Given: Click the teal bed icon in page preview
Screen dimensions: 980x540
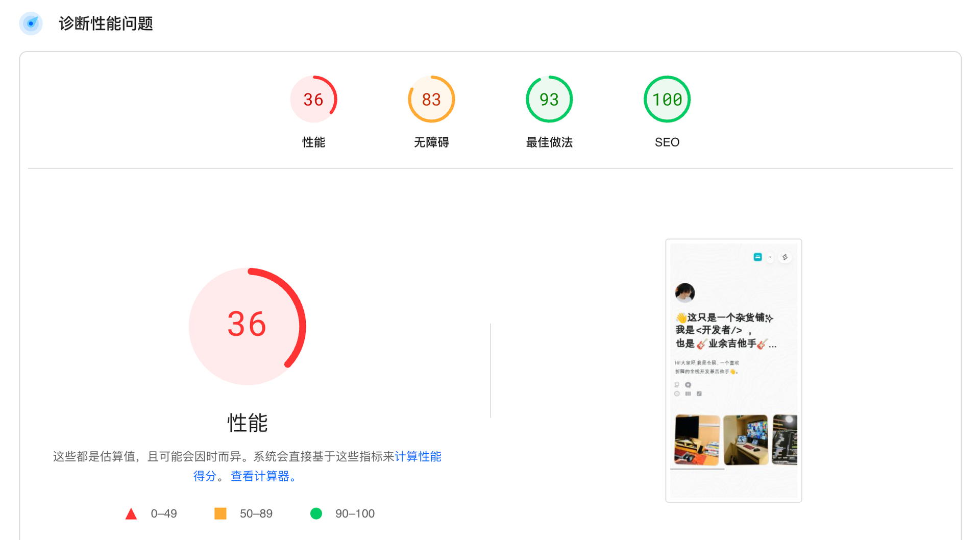Looking at the screenshot, I should (x=757, y=257).
